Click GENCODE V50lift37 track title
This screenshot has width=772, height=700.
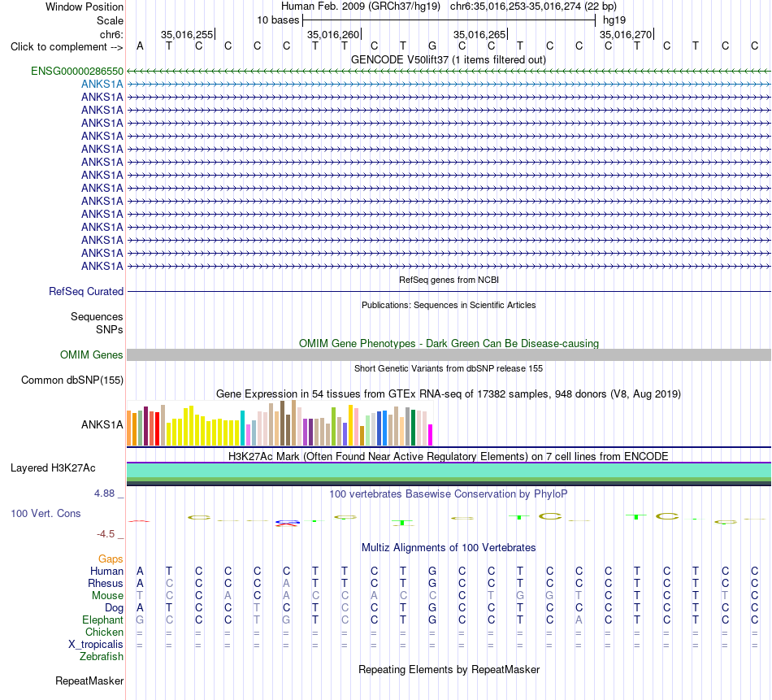449,59
